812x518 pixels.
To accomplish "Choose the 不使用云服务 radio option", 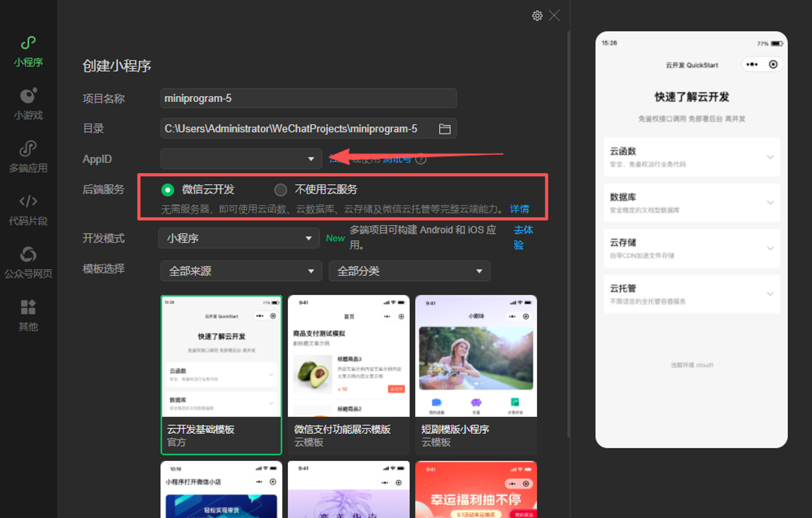I will click(x=281, y=190).
